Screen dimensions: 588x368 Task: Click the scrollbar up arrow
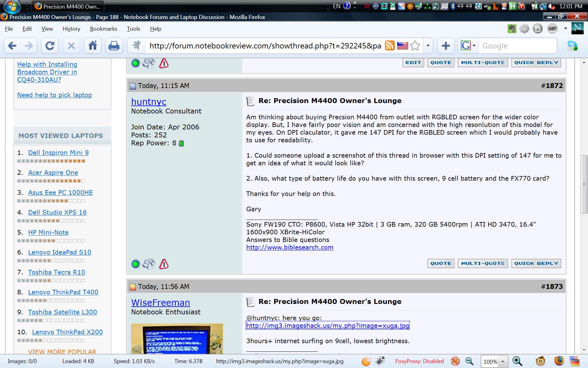click(x=584, y=63)
